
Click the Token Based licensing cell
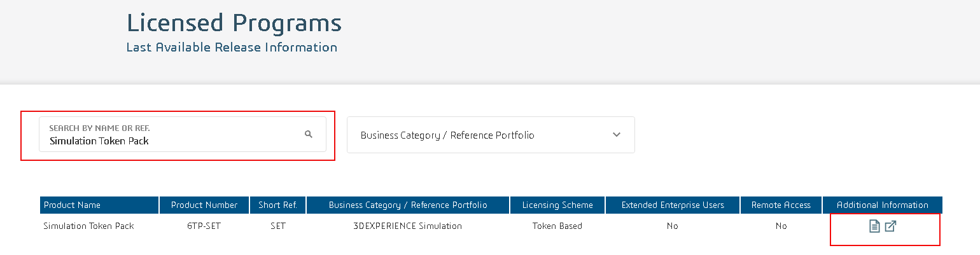pyautogui.click(x=557, y=226)
